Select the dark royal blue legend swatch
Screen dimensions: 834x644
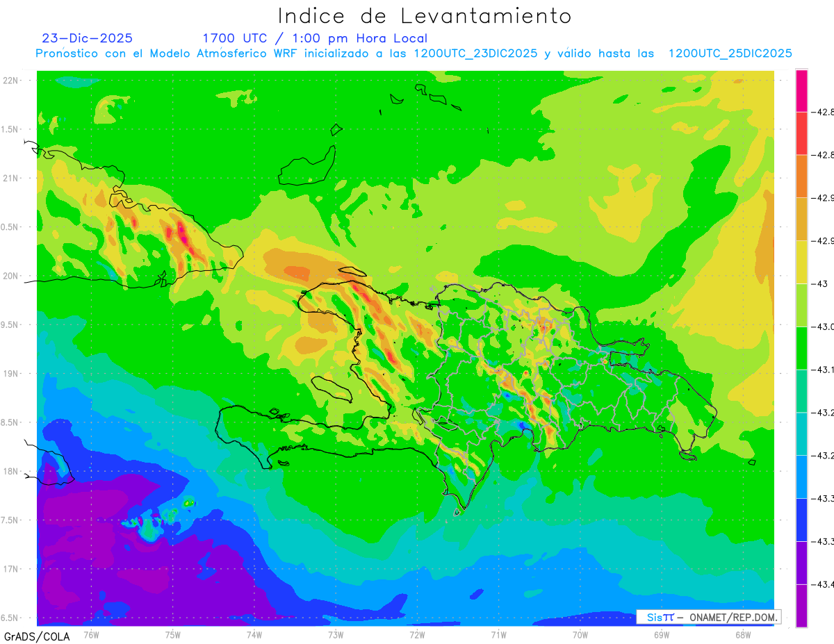(801, 519)
